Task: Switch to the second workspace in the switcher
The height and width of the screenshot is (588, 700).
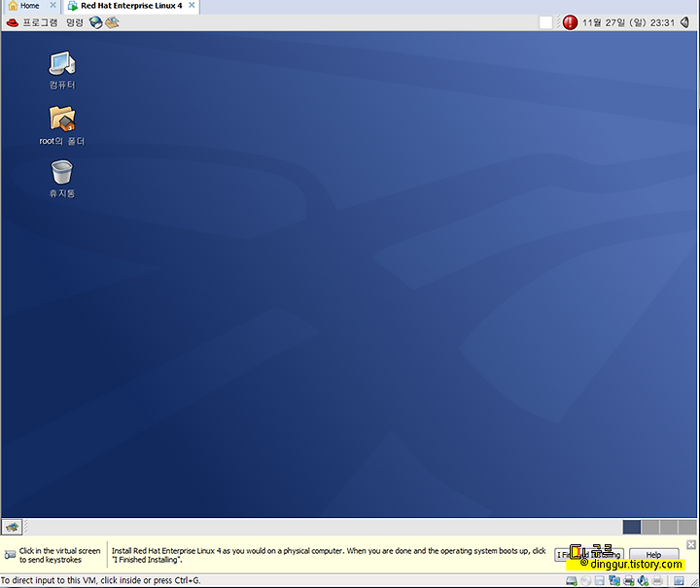Action: (x=650, y=527)
